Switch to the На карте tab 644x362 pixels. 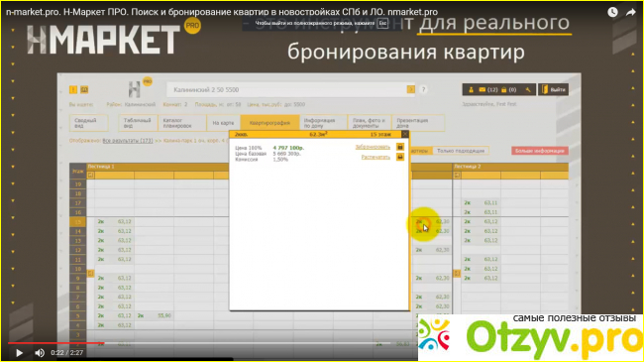coord(223,123)
